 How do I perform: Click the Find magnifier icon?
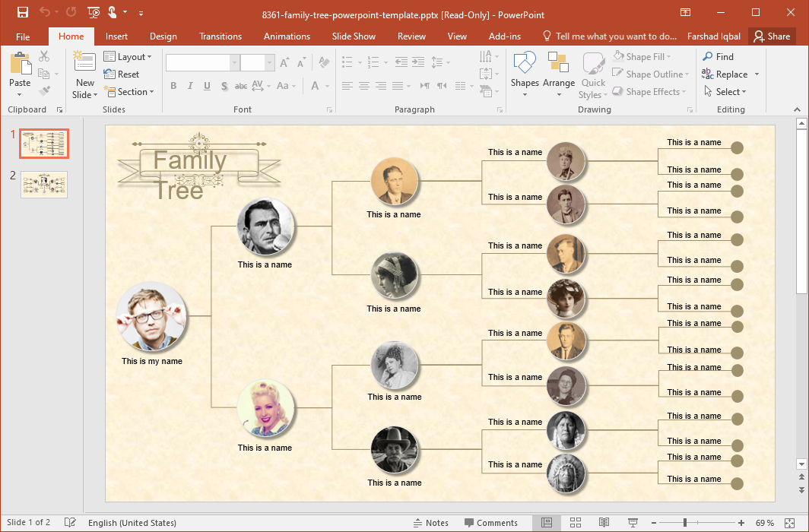tap(708, 57)
